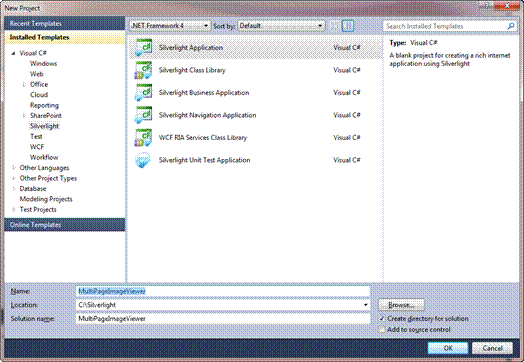Select the Installed Templates section
Viewport: 524px width, 362px height.
(x=65, y=37)
